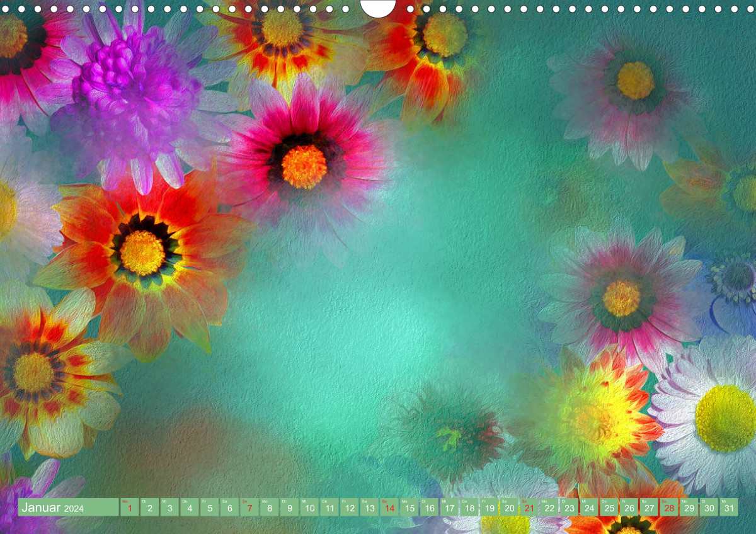Screen dimensions: 756x534
Task: Click the day 19 date cell
Action: click(x=489, y=507)
